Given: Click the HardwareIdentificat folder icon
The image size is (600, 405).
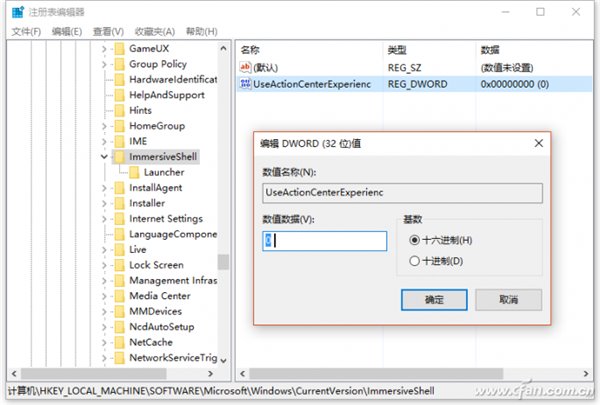Looking at the screenshot, I should point(120,80).
